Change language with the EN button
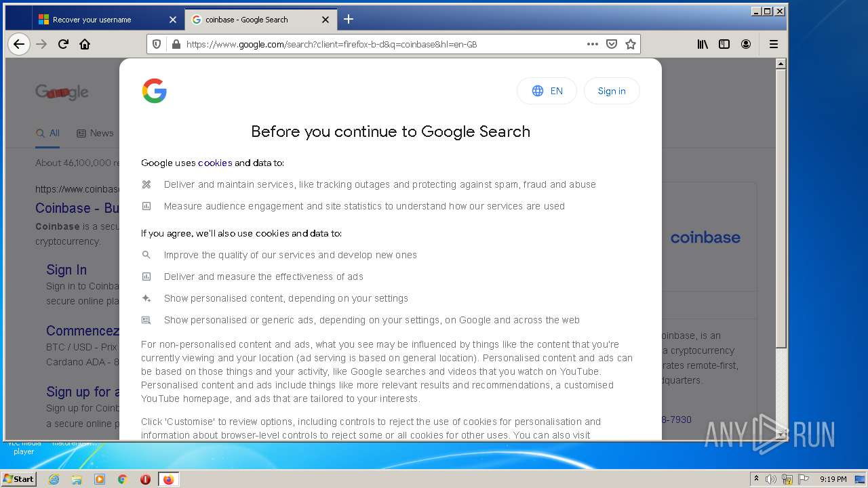Viewport: 868px width, 488px height. pos(547,91)
